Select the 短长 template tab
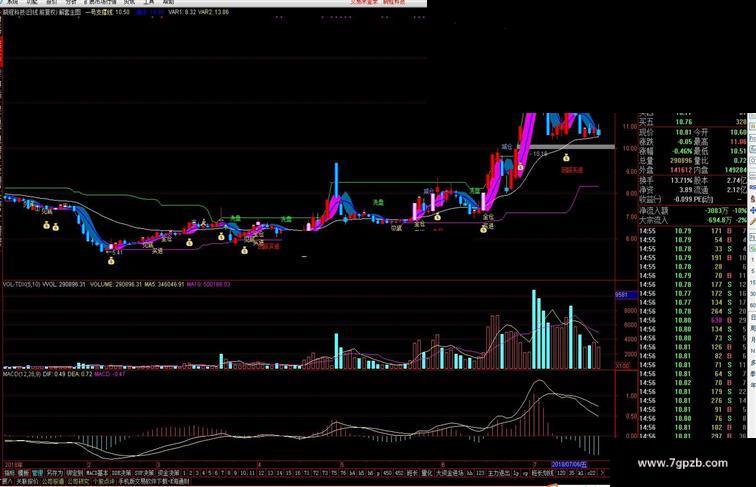 click(412, 473)
